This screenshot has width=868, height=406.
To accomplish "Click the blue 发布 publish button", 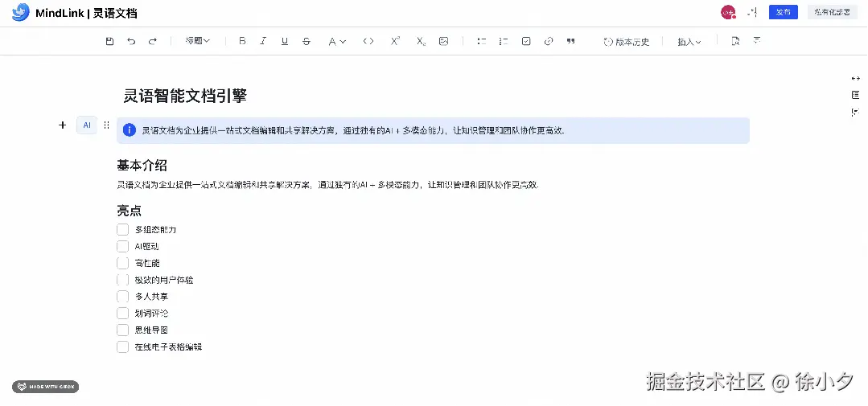I will click(783, 12).
